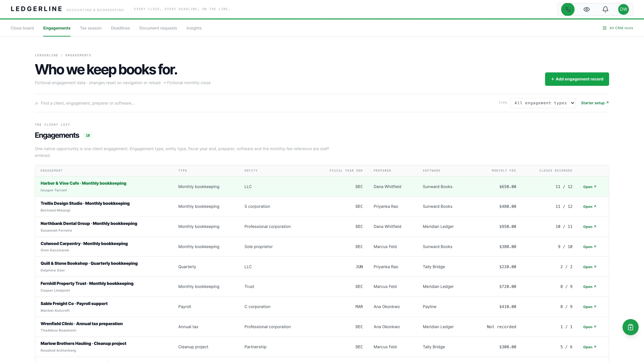Open the Quill & Stone Bookshop record link
This screenshot has height=362, width=644.
pos(589,267)
